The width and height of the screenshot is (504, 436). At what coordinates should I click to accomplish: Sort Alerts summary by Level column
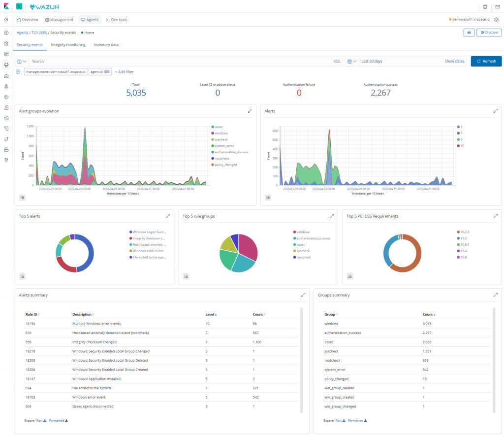coord(211,315)
